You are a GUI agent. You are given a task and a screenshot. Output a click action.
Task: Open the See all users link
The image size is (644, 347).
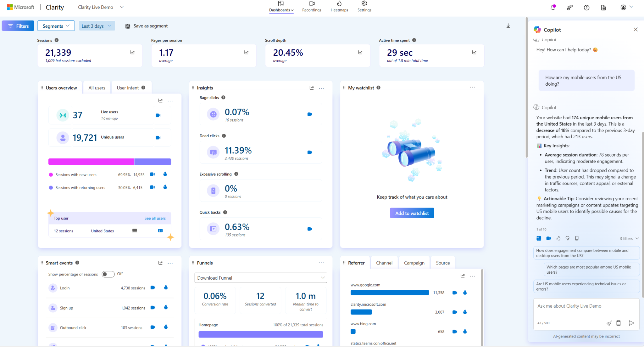(155, 218)
